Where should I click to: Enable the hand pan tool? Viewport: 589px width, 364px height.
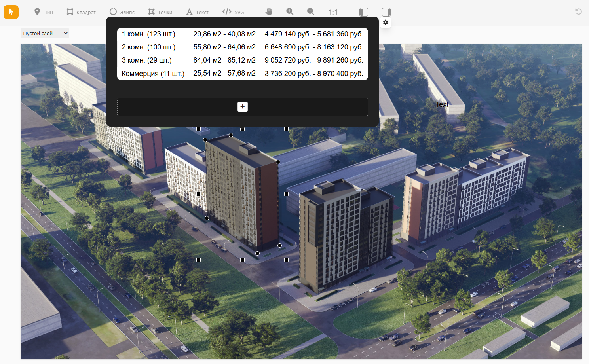(269, 12)
